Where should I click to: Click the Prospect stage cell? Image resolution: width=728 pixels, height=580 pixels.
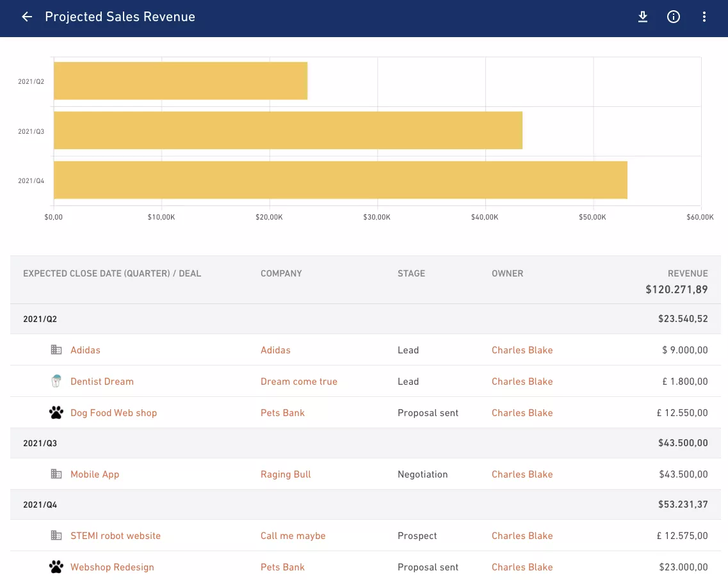click(x=417, y=535)
